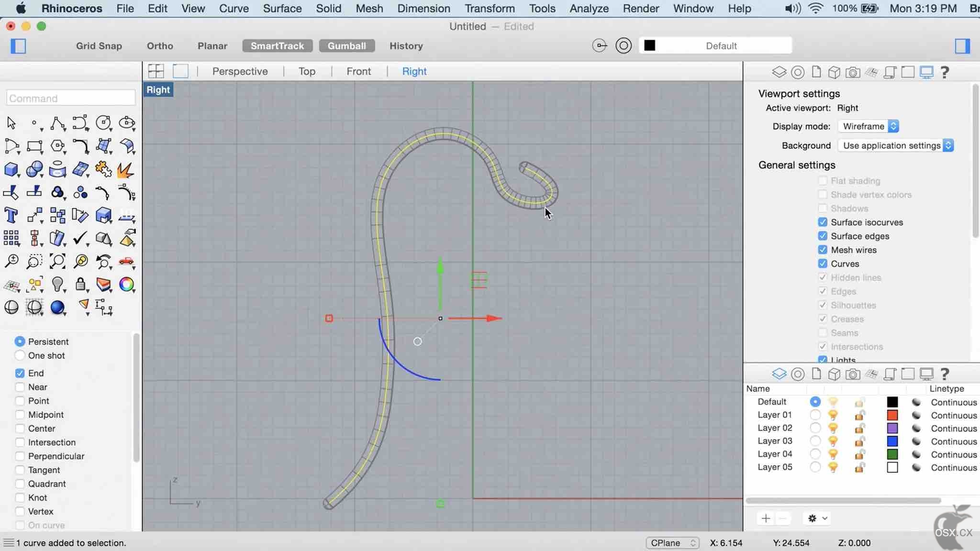Click the red car icon

tap(126, 261)
